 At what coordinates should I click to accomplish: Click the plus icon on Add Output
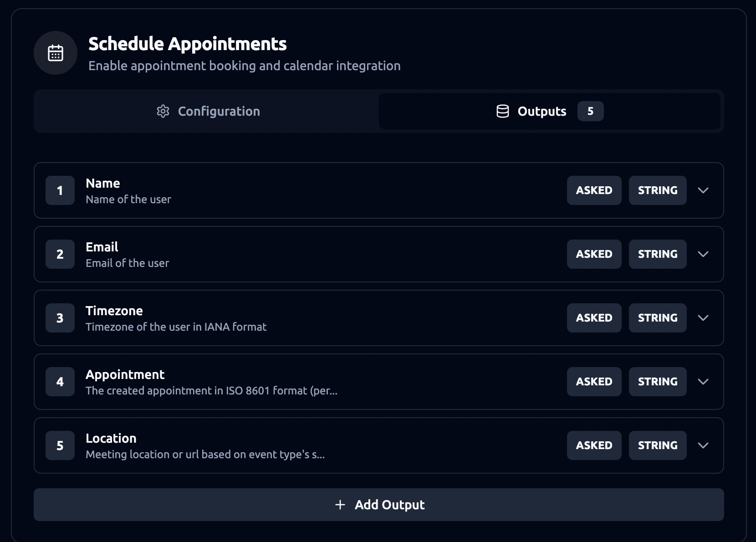coord(340,505)
